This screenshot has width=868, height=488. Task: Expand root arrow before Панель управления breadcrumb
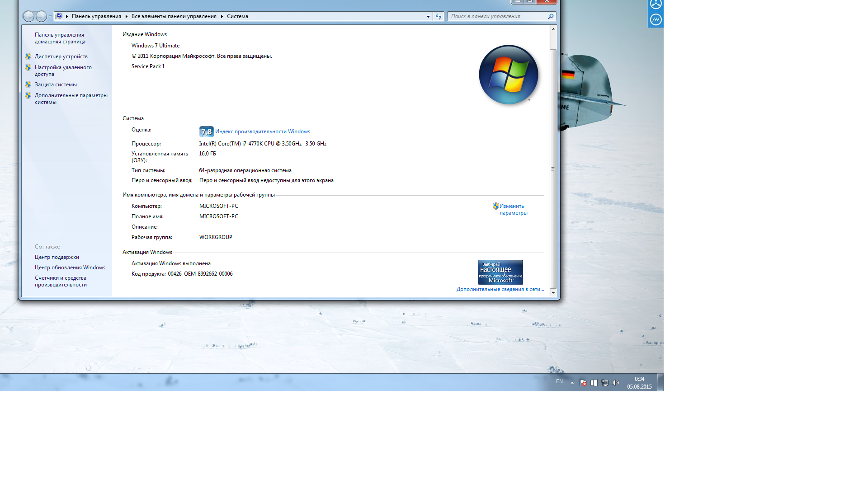pyautogui.click(x=66, y=16)
